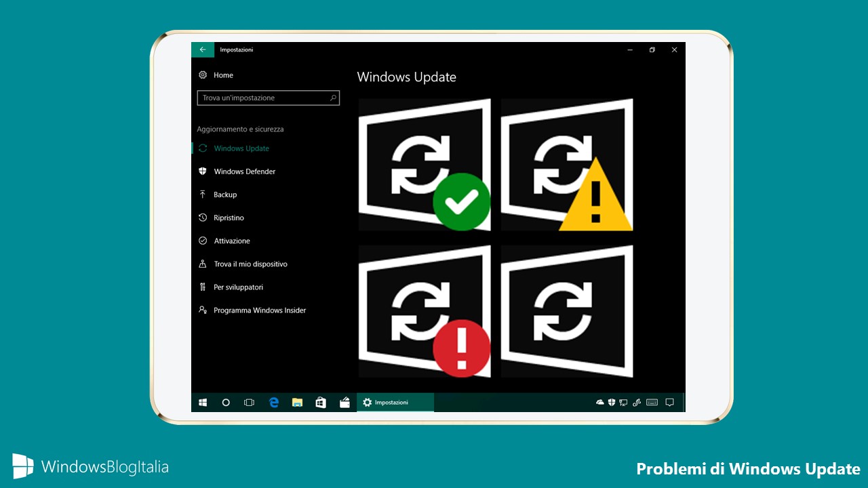Launch Microsoft Edge from taskbar
Viewport: 868px width, 488px height.
[274, 403]
